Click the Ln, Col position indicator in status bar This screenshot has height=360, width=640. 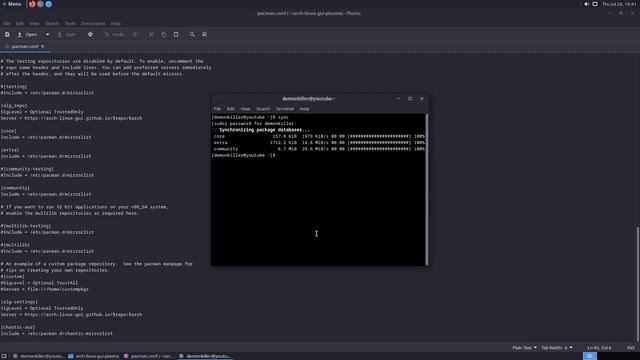click(599, 348)
